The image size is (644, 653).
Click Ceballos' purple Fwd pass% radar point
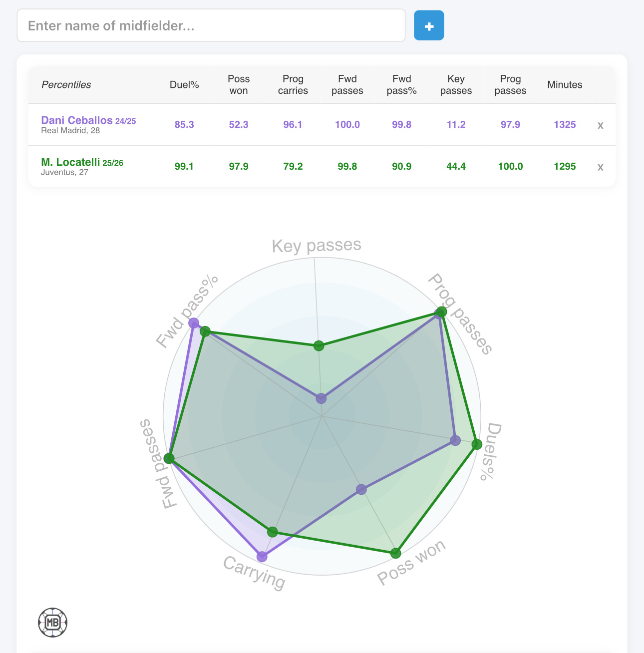coord(194,323)
